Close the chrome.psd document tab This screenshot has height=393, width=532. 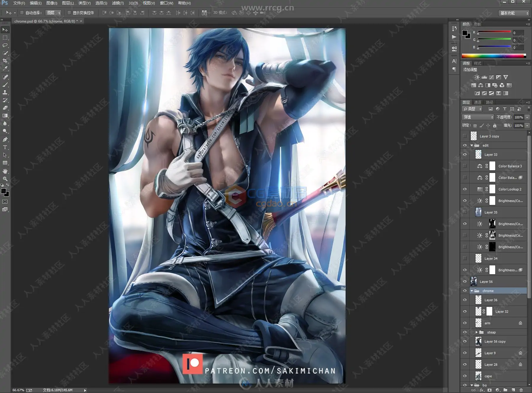pos(81,21)
